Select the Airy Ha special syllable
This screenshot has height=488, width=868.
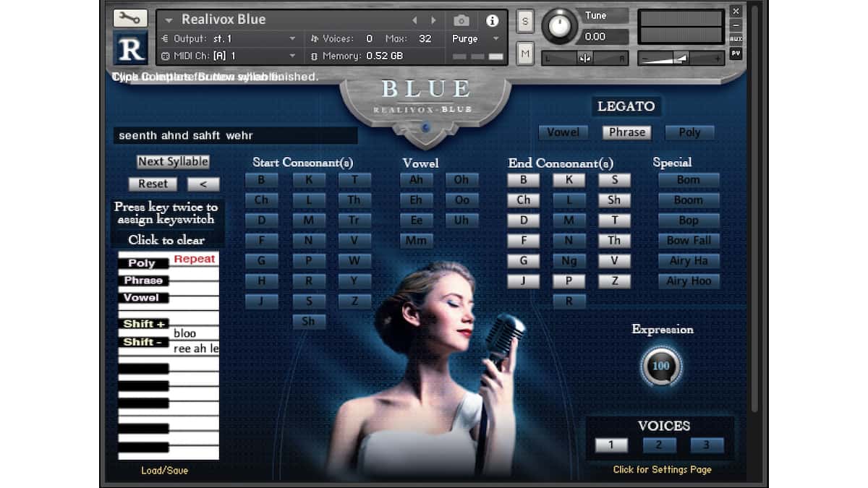pos(689,261)
